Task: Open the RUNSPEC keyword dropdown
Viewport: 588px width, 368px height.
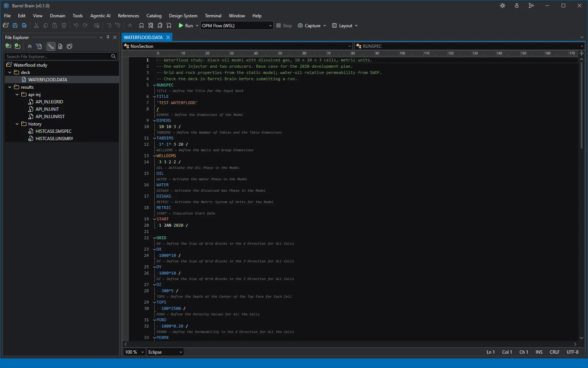Action: tap(469, 46)
